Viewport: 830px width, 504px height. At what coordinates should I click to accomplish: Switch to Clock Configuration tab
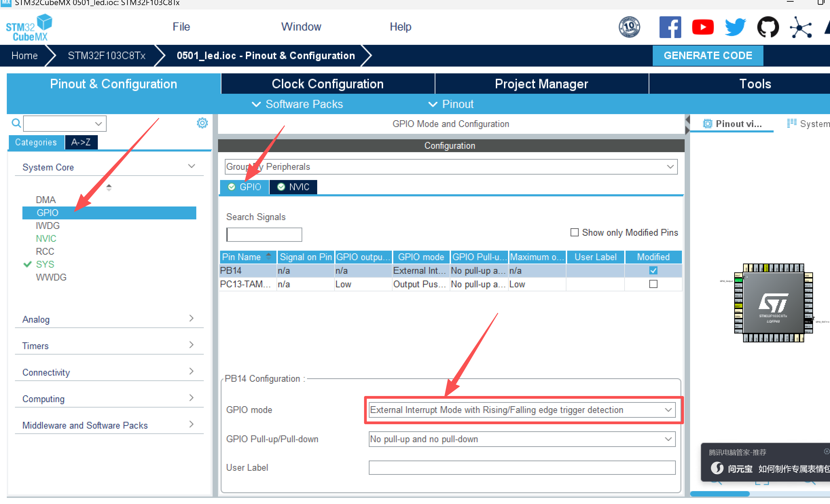point(327,84)
